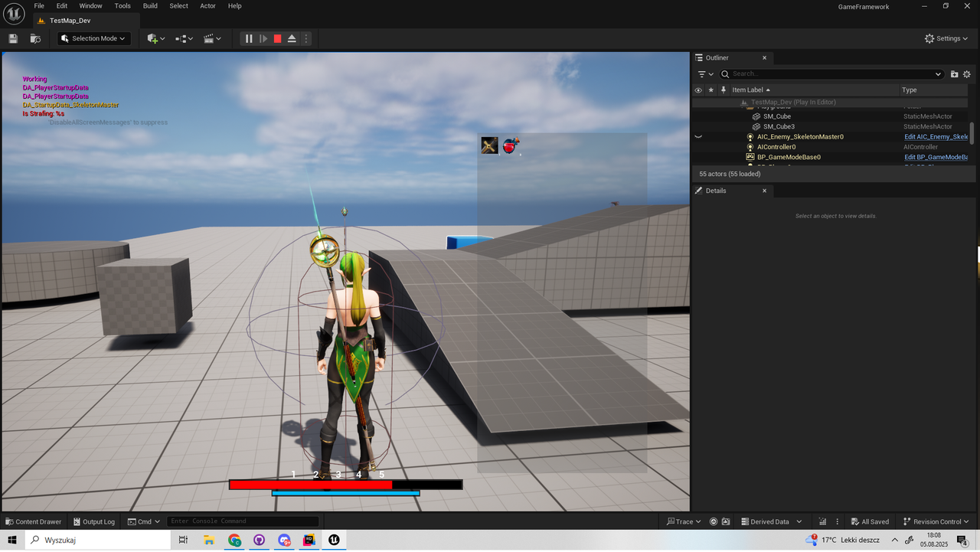Click the visibility eye column header

(697, 90)
